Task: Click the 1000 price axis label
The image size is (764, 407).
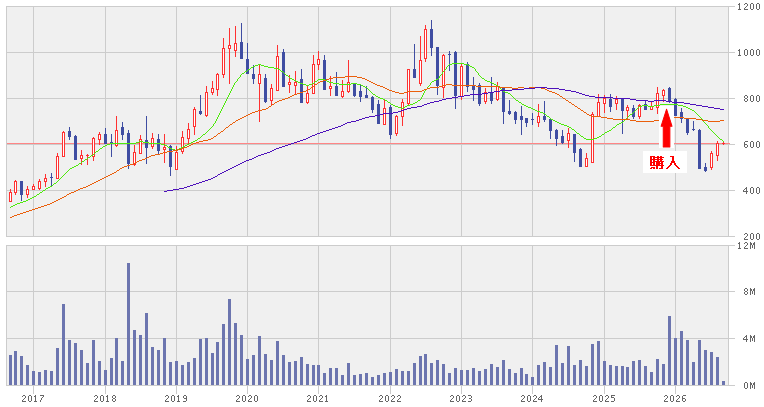Action: pyautogui.click(x=749, y=53)
